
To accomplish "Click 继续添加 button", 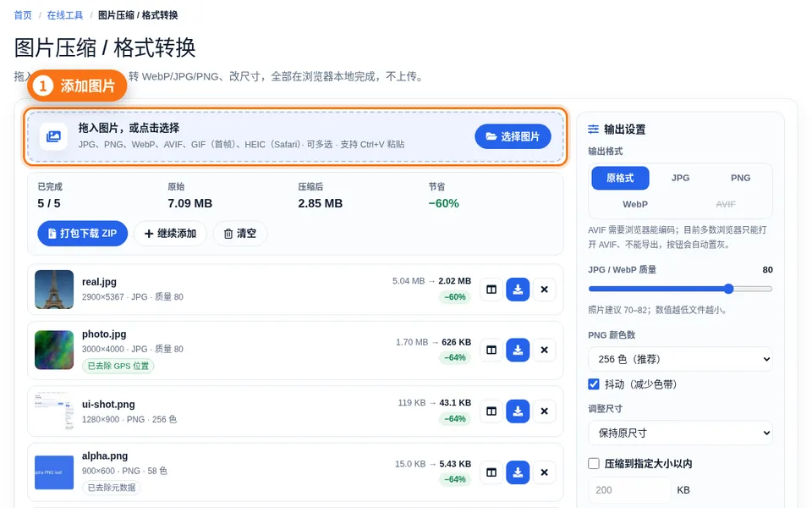I will pos(170,234).
